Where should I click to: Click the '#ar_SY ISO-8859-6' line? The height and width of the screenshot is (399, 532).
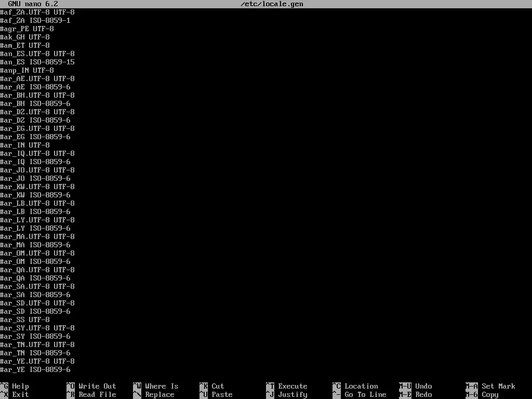pyautogui.click(x=35, y=336)
